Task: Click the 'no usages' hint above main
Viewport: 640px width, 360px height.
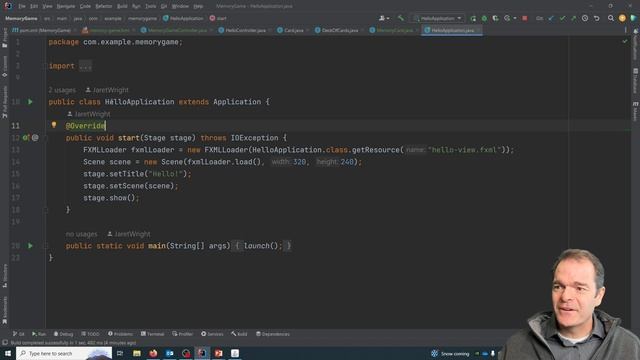Action: [81, 234]
